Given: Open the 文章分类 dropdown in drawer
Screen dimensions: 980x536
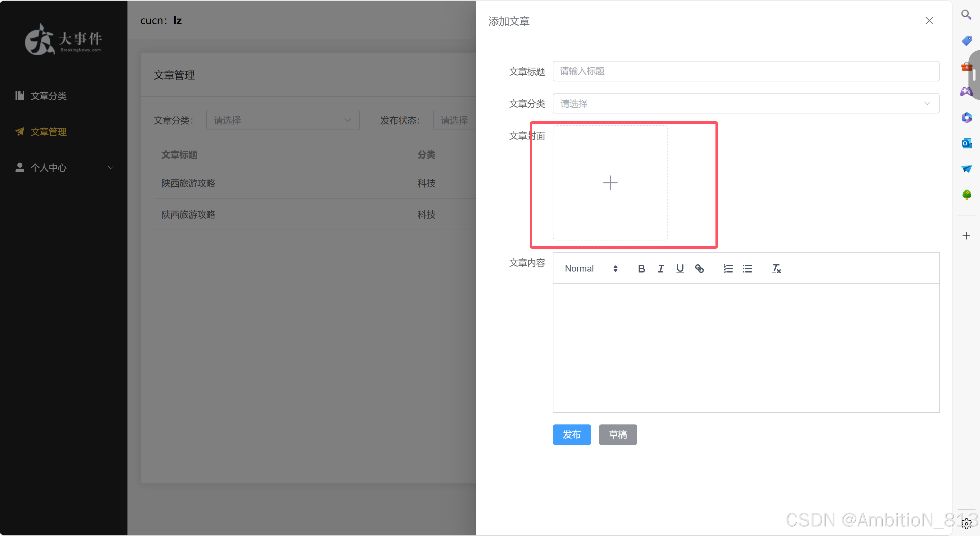Looking at the screenshot, I should [x=746, y=104].
